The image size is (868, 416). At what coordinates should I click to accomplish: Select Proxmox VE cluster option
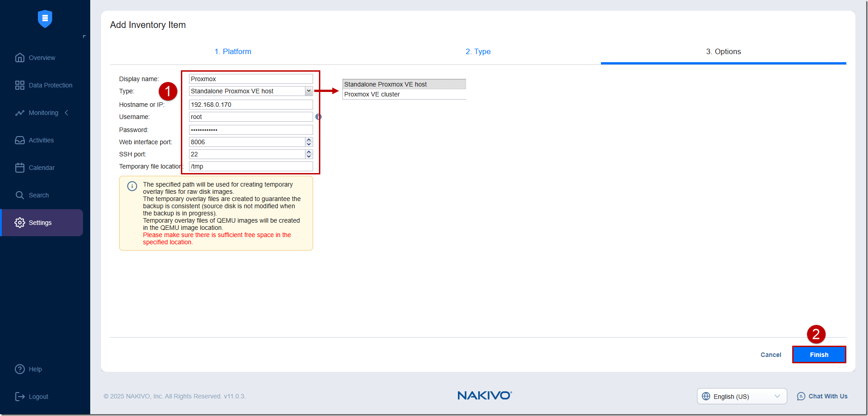(404, 94)
